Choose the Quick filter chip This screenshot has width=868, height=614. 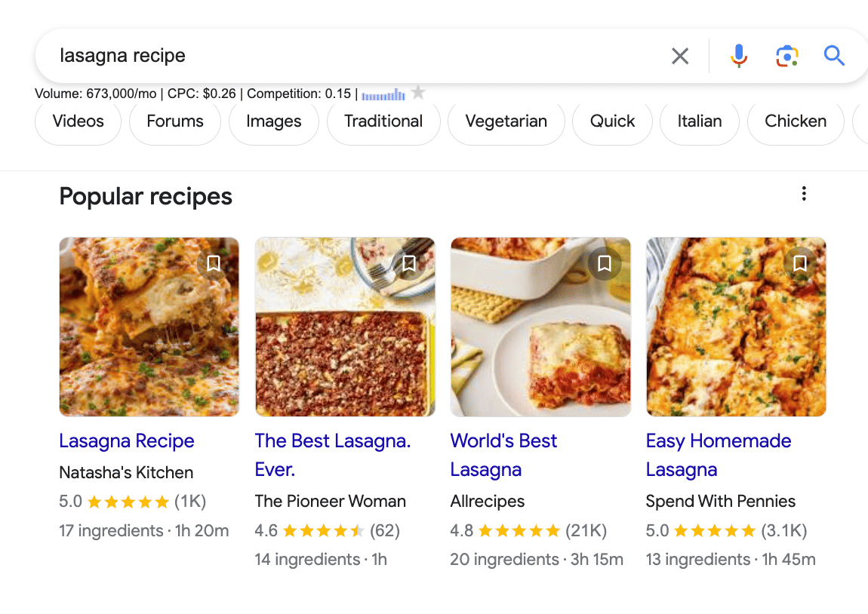pos(612,121)
